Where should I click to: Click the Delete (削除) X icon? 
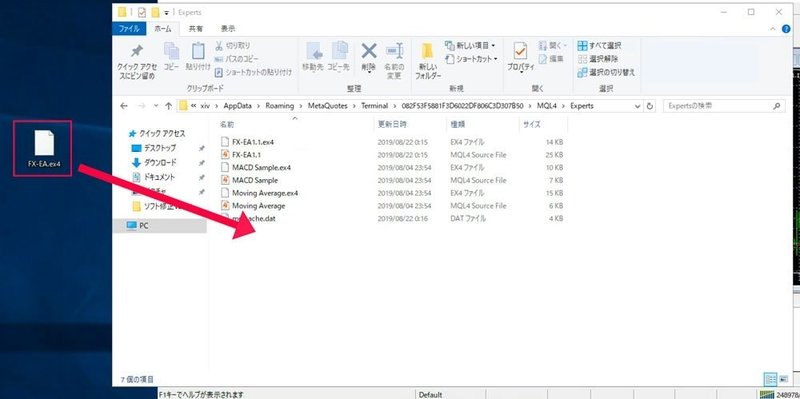(x=369, y=51)
